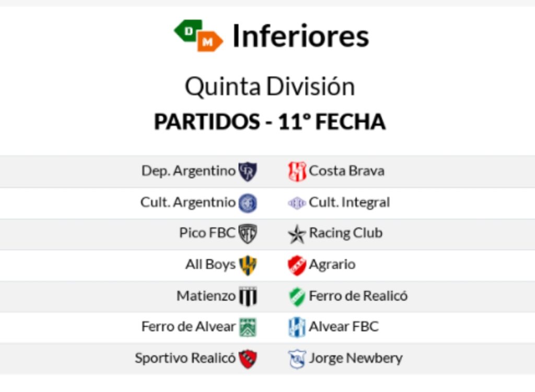The image size is (535, 392).
Task: Click the Dep. Argentino club crest
Action: tap(247, 171)
